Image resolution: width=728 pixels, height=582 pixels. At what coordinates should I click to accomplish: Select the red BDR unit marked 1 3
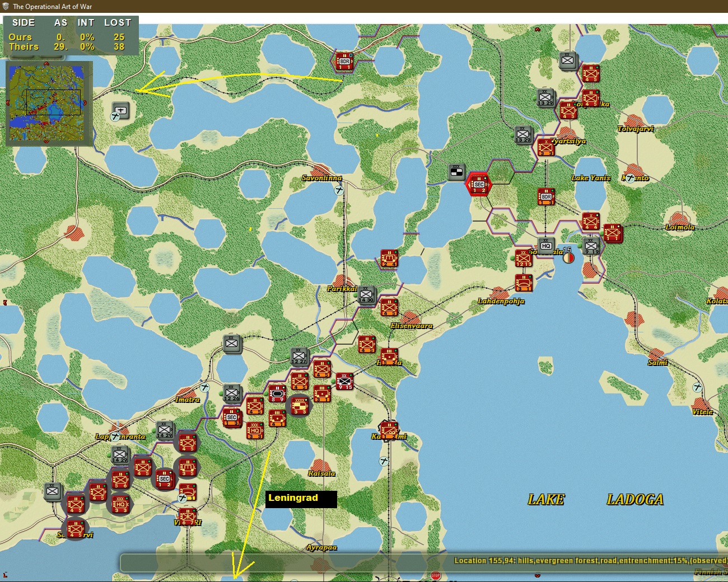(546, 196)
